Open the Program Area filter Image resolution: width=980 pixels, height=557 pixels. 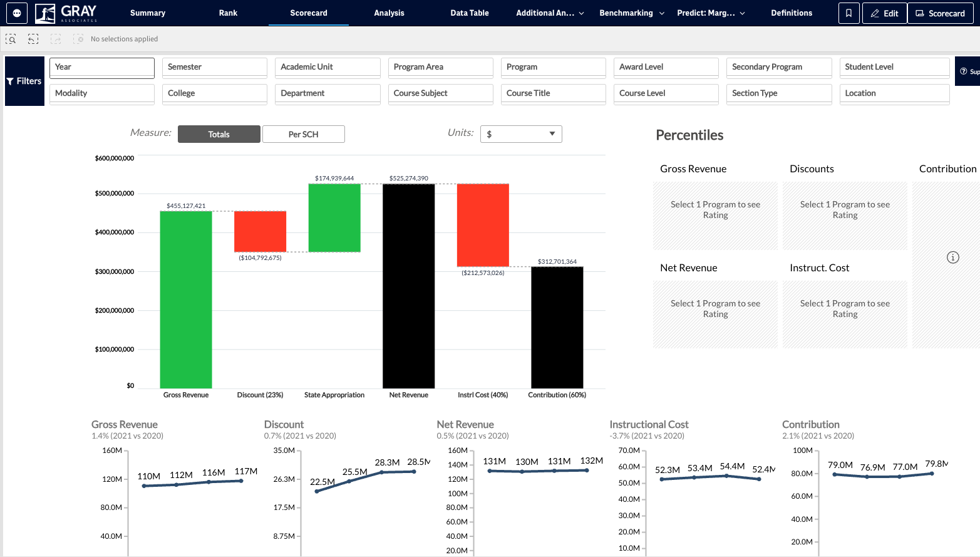(x=441, y=68)
